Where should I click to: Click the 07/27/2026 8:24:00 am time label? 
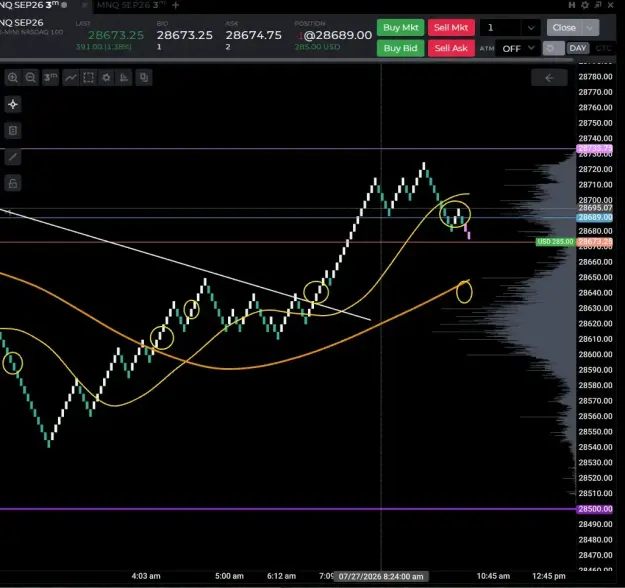(381, 576)
